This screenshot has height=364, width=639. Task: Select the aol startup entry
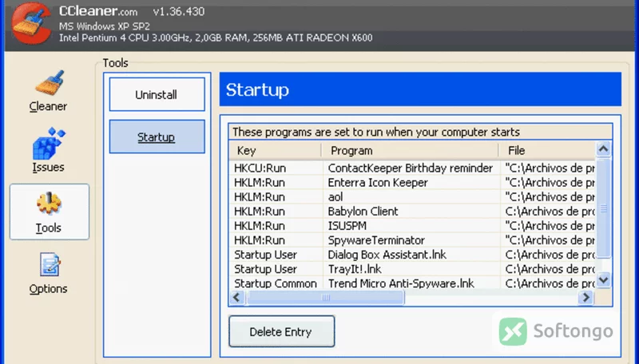pyautogui.click(x=411, y=197)
